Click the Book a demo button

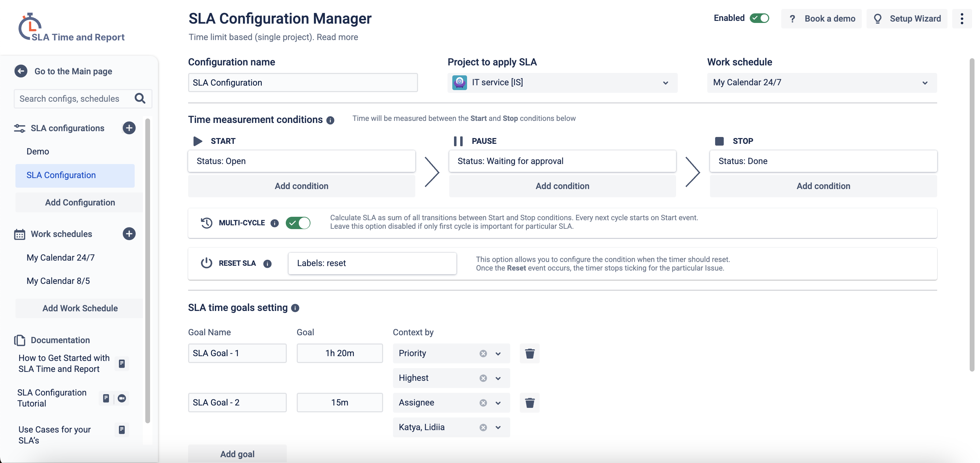tap(822, 18)
